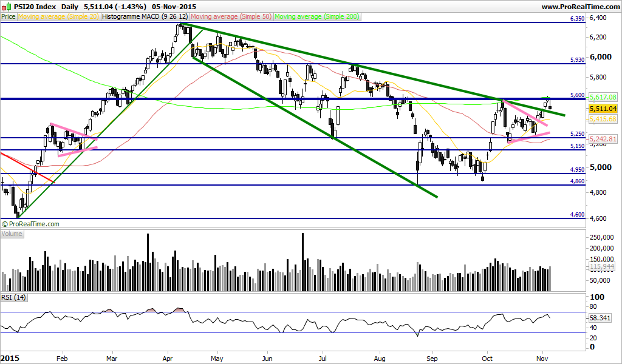The height and width of the screenshot is (364, 622).
Task: Click the 50,000 volume axis label
Action: click(600, 280)
